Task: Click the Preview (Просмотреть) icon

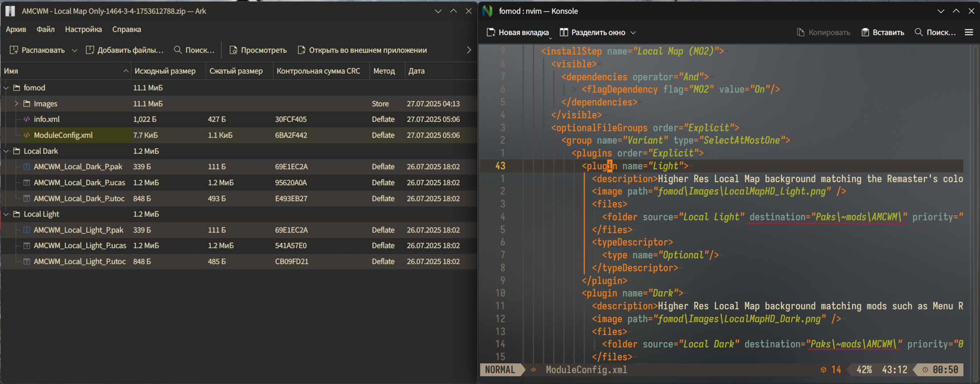Action: click(x=233, y=50)
